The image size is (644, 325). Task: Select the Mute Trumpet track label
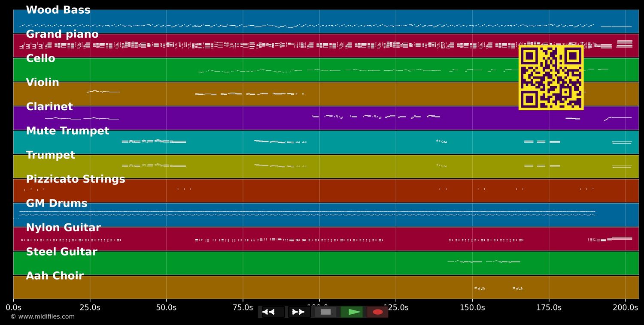(x=68, y=131)
